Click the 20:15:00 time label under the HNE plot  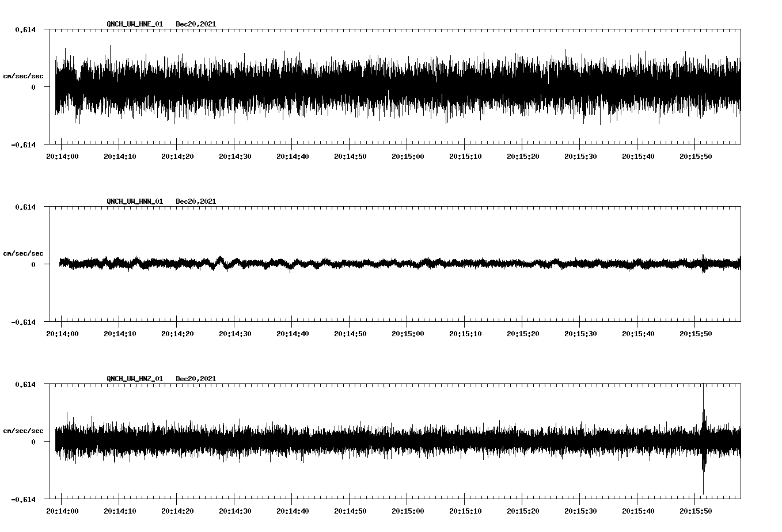click(x=408, y=157)
